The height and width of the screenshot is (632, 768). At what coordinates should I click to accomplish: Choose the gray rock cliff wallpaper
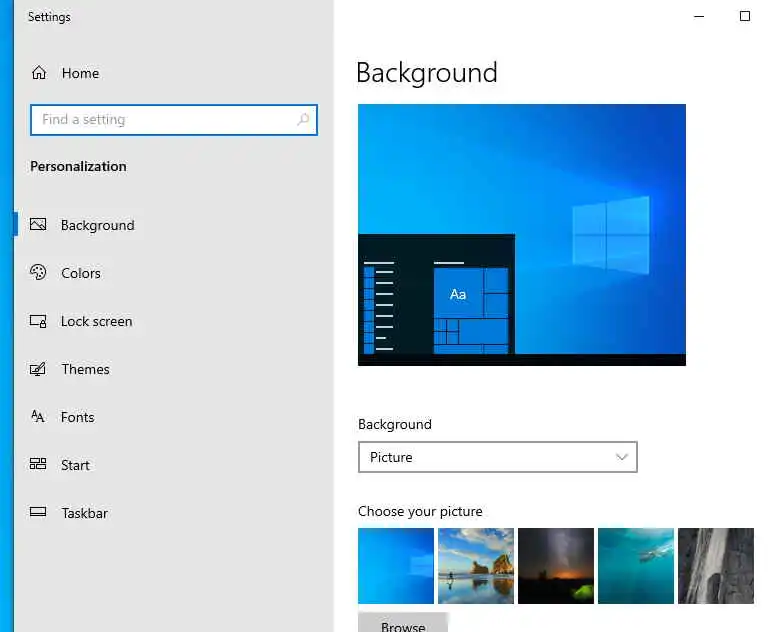click(716, 566)
